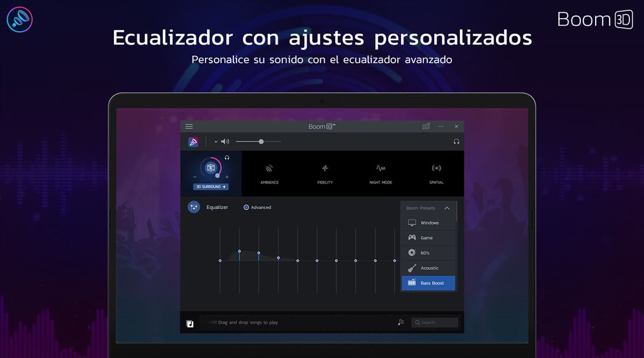Open the playlist icon beside search

pos(401,322)
